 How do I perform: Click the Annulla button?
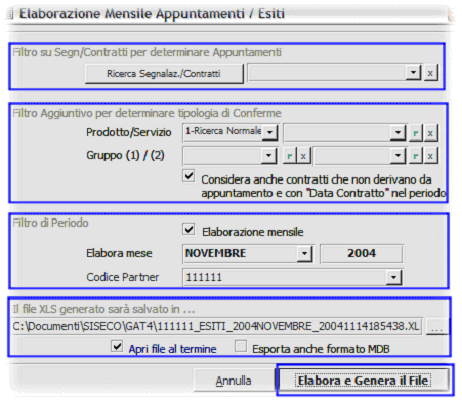click(234, 380)
